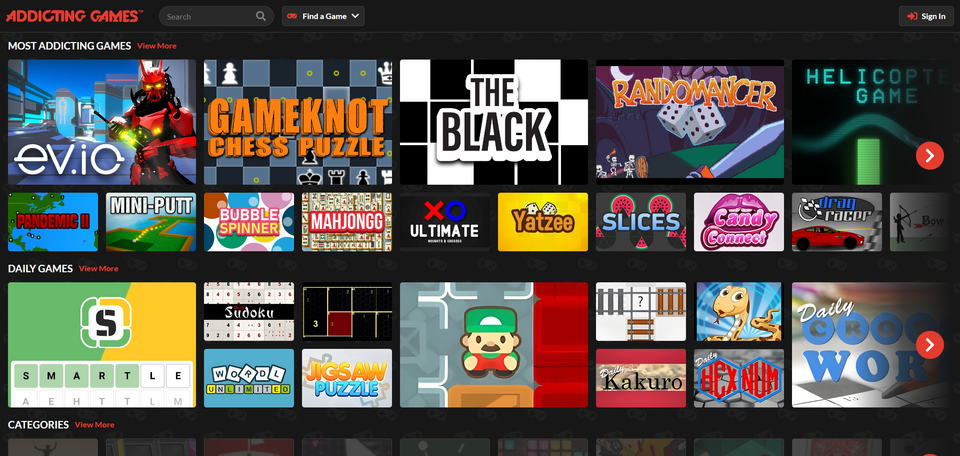Open the Wordl Unlimited game tile
The image size is (960, 456).
pyautogui.click(x=249, y=378)
